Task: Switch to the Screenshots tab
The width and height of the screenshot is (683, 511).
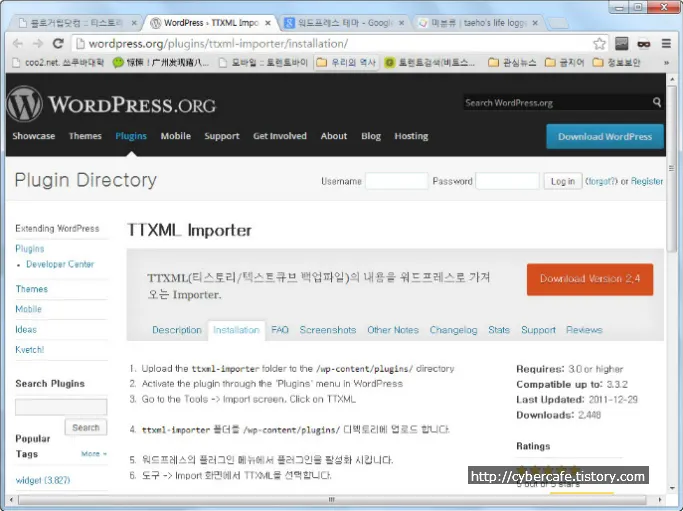Action: pyautogui.click(x=328, y=330)
